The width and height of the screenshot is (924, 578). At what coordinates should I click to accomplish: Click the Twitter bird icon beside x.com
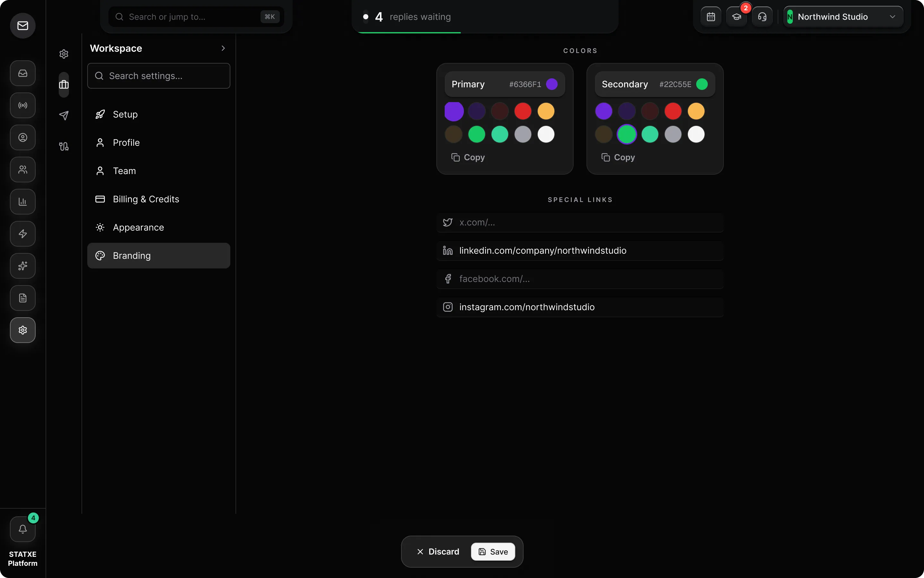pos(448,222)
